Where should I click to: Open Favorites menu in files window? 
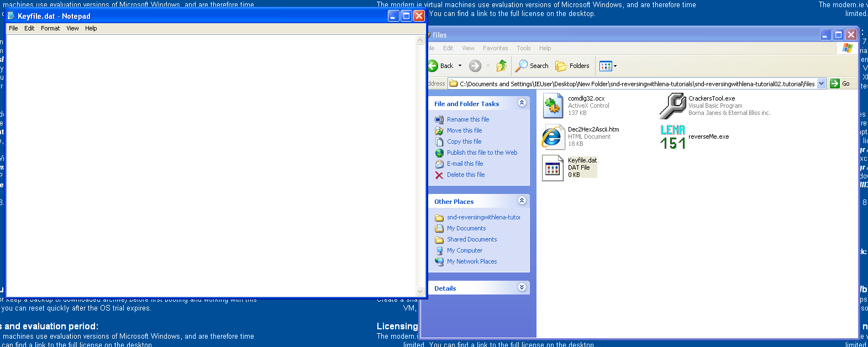tap(495, 48)
